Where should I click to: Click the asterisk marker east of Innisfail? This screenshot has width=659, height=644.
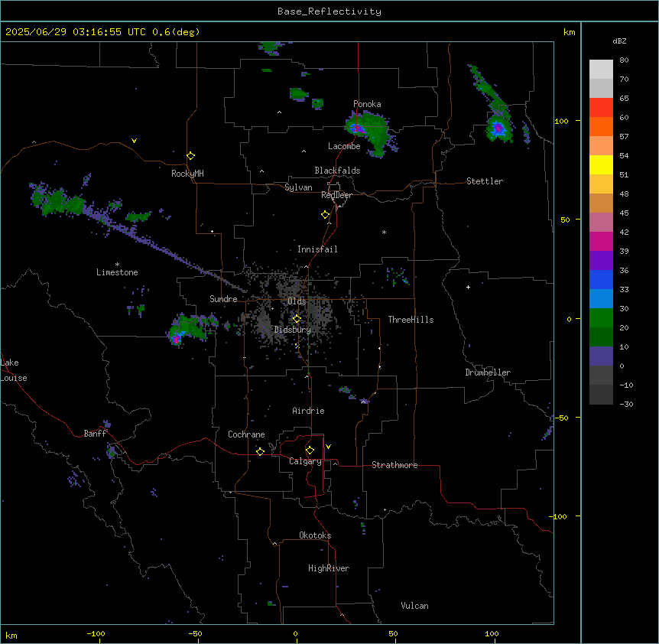pyautogui.click(x=384, y=232)
